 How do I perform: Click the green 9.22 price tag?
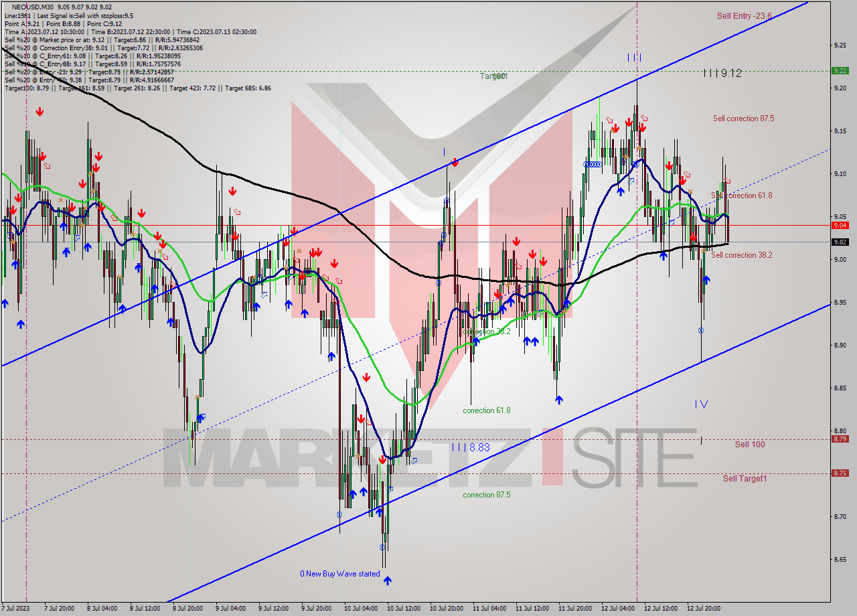[x=840, y=70]
